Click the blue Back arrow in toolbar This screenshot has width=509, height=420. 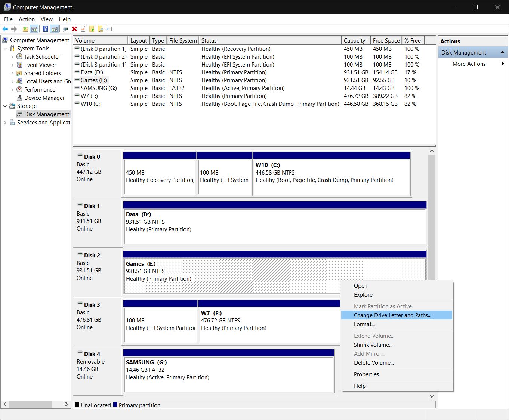click(5, 29)
